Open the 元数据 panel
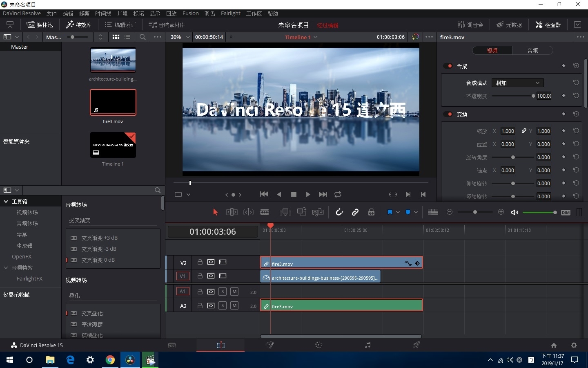Screen dimensions: 588x368 click(509, 25)
